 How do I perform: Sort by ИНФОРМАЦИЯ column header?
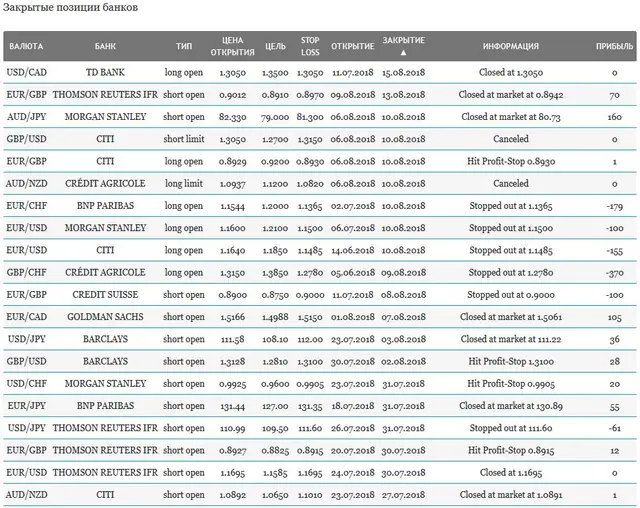(x=511, y=46)
